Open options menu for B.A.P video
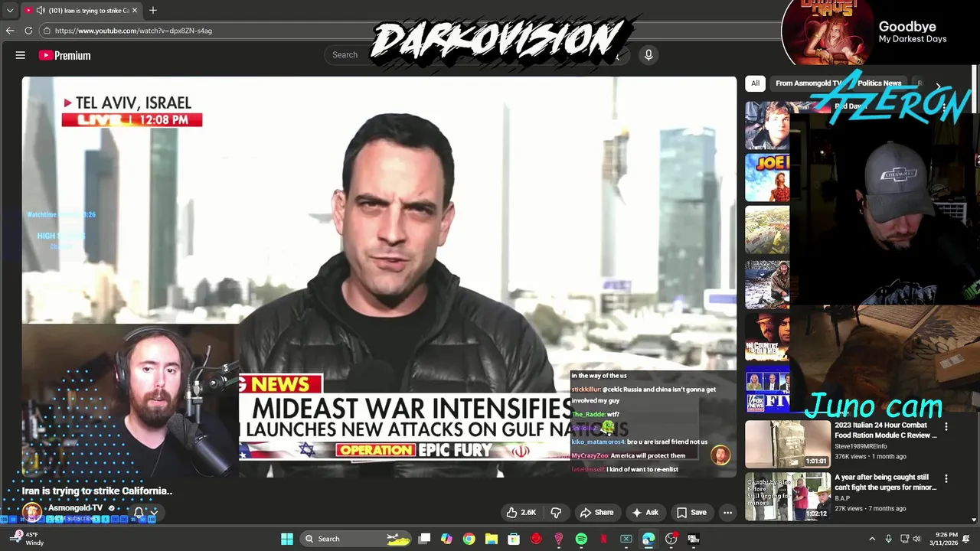The image size is (980, 551). 946,478
